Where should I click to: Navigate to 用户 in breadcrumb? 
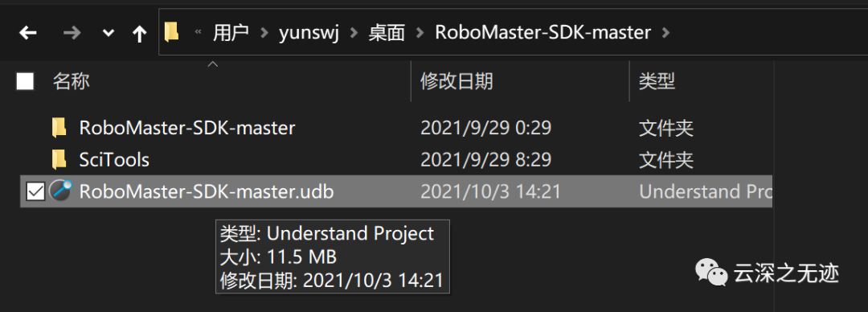(231, 33)
